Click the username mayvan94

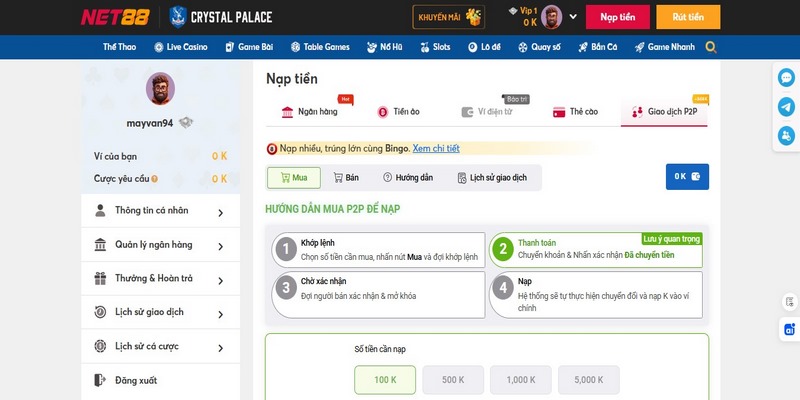(150, 123)
